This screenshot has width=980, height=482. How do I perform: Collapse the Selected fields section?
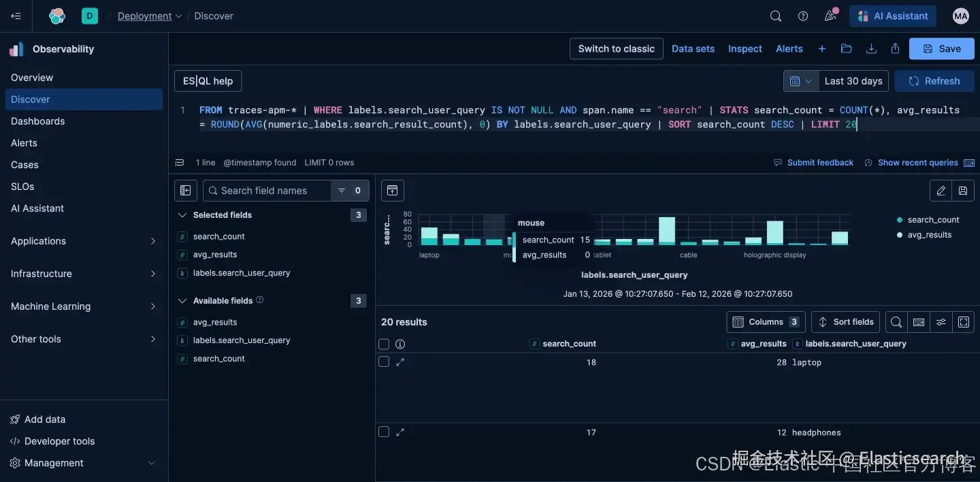[x=182, y=215]
